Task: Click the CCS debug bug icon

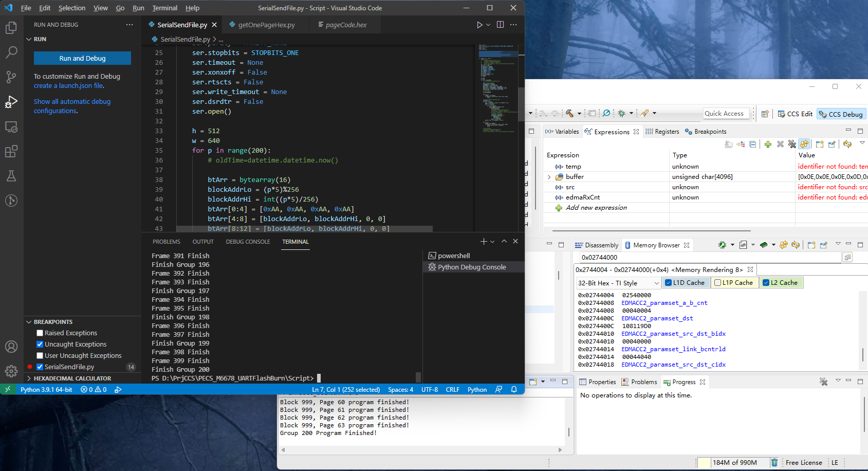Action: click(622, 113)
